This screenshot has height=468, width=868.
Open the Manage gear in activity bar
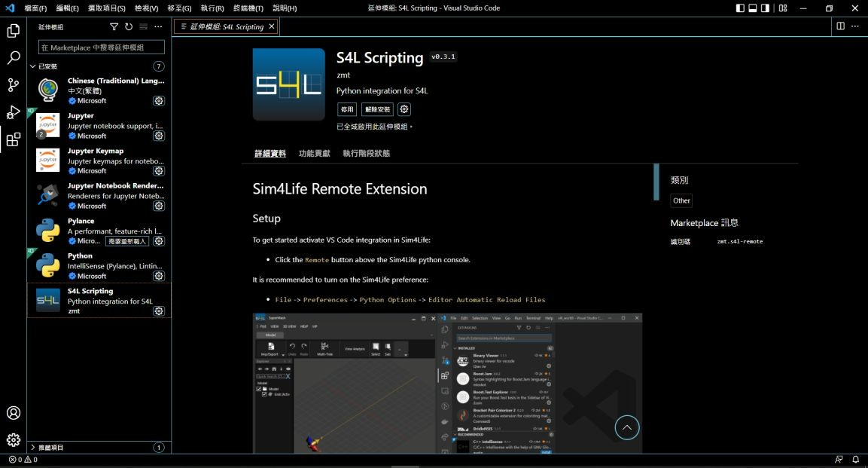(x=14, y=440)
